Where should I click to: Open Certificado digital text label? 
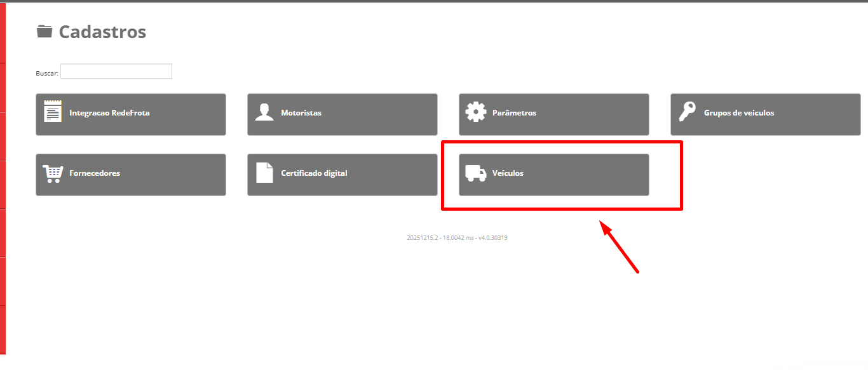click(314, 173)
